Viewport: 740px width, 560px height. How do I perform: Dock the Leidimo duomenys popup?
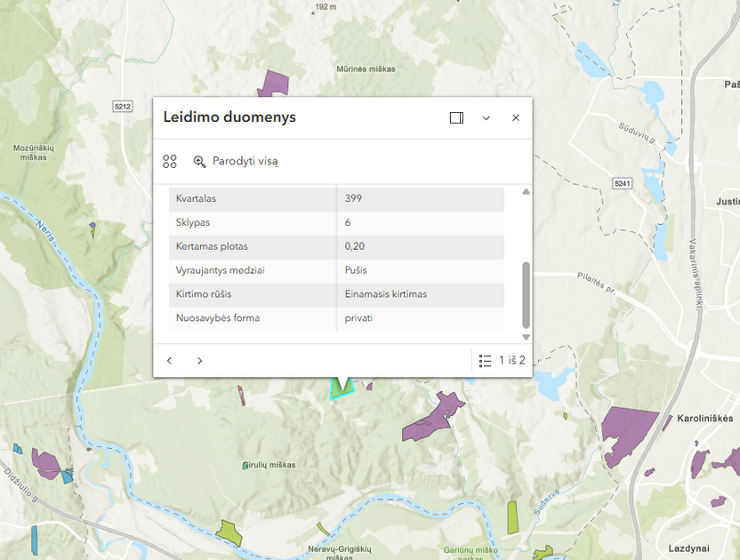click(x=456, y=118)
